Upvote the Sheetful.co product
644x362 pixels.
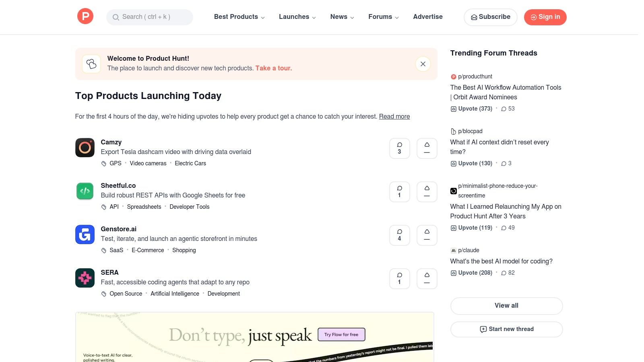(x=427, y=191)
